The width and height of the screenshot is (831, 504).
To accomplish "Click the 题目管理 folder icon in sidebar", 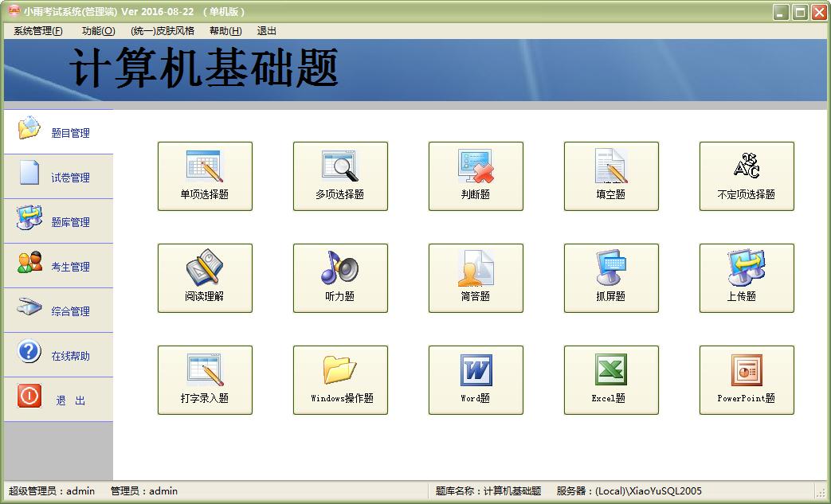I will [29, 127].
